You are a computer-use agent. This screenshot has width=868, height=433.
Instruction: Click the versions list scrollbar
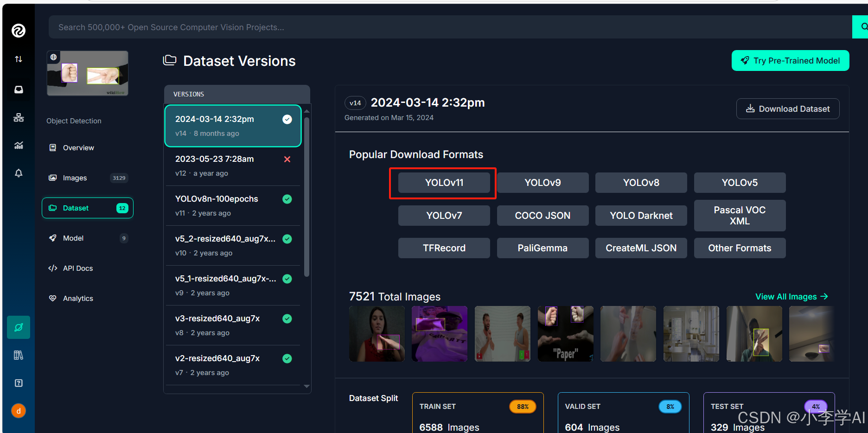coord(306,197)
